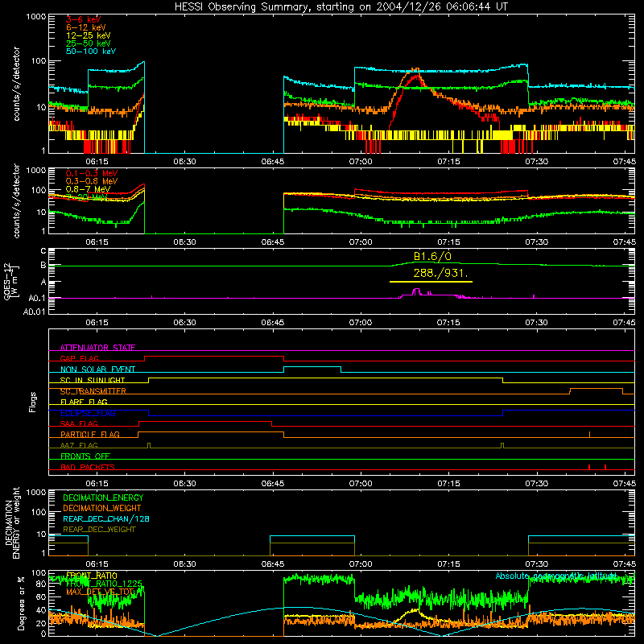Select the SAA_FLAG label
The height and width of the screenshot is (644, 644).
pyautogui.click(x=79, y=424)
